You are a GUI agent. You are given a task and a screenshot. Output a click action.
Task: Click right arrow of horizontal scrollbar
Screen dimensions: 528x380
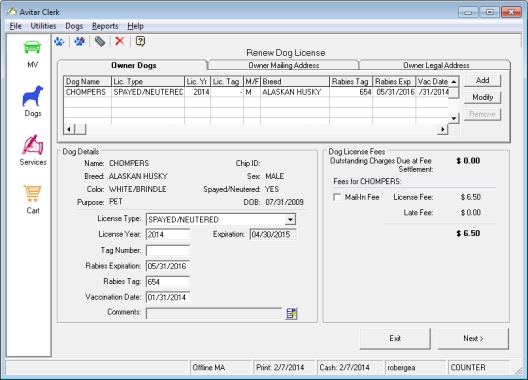pyautogui.click(x=442, y=129)
